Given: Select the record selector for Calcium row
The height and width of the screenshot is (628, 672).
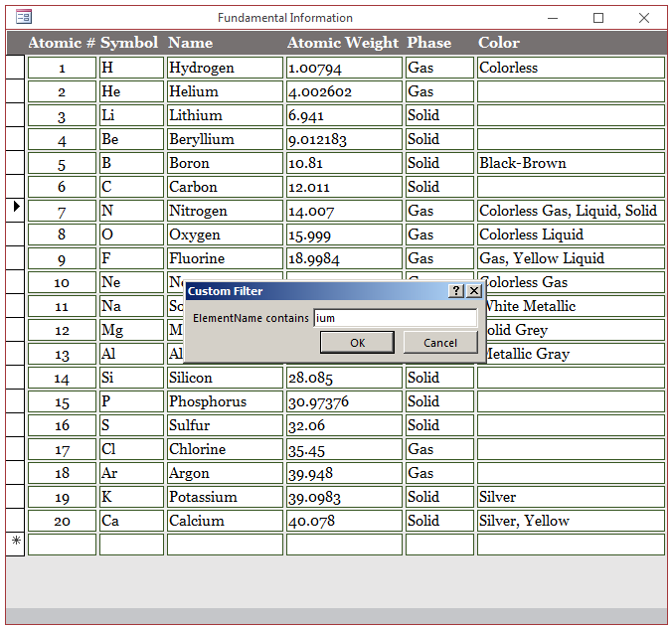Looking at the screenshot, I should [x=16, y=520].
